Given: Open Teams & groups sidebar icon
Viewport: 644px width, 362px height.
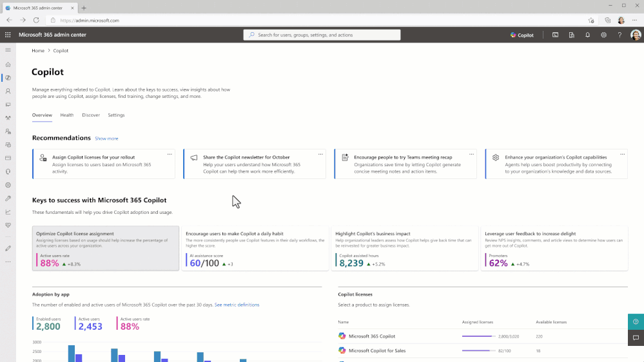Looking at the screenshot, I should (x=8, y=118).
